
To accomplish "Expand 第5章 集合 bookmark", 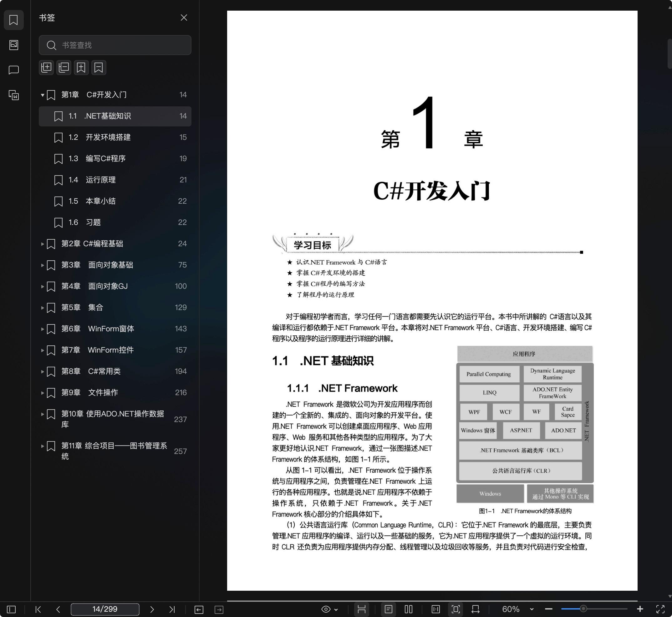I will pos(43,308).
